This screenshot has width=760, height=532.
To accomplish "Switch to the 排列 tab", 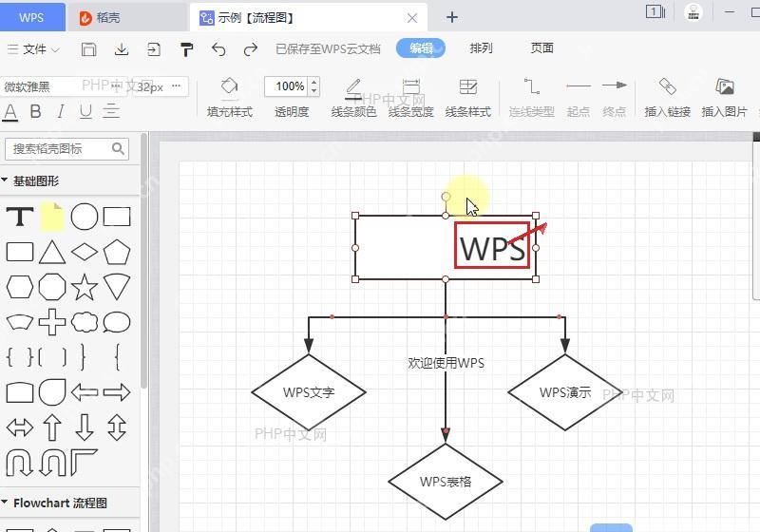I will click(x=481, y=47).
